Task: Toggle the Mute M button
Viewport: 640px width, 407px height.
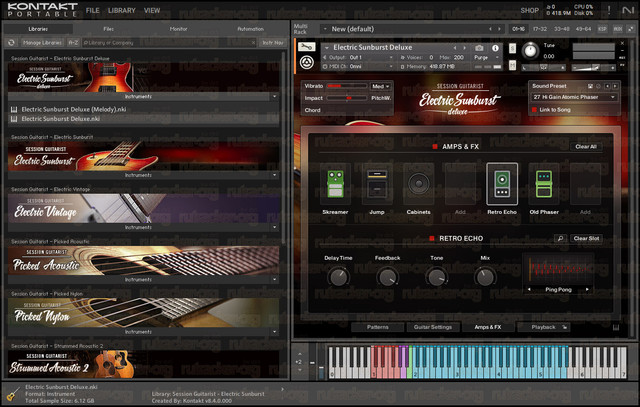Action: pyautogui.click(x=513, y=65)
